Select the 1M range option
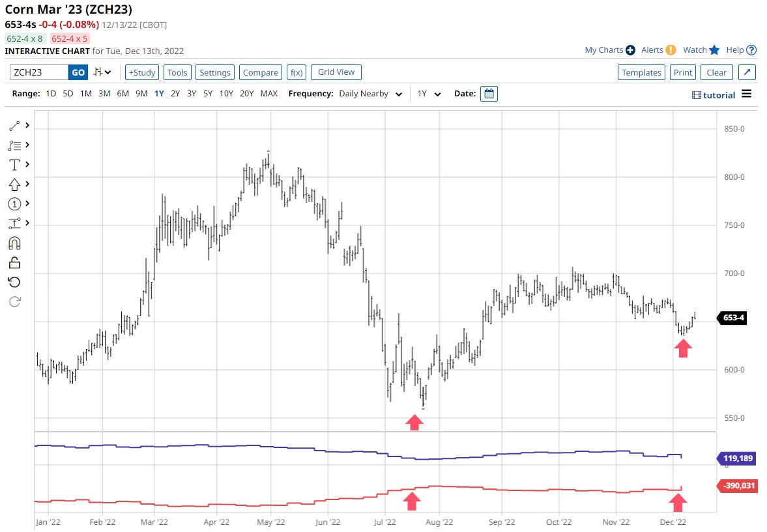 coord(86,93)
